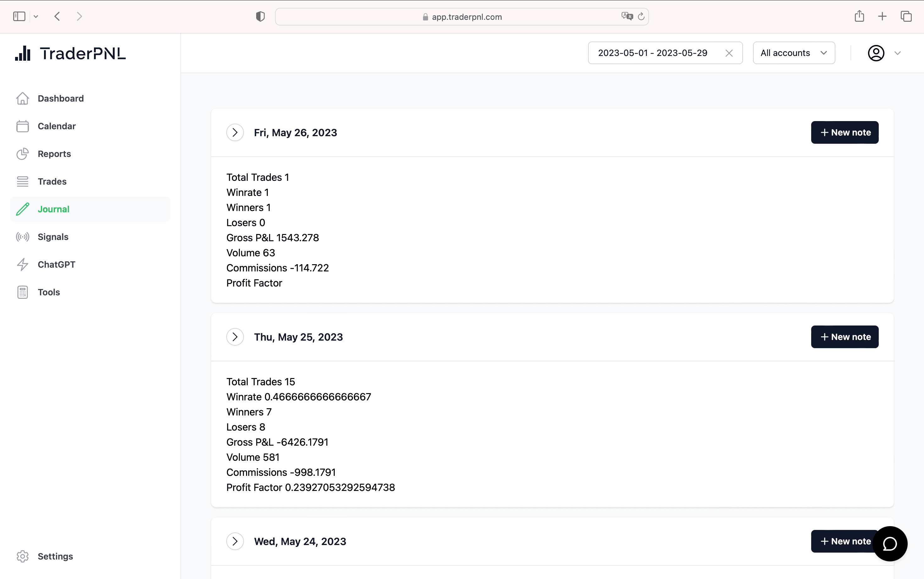The image size is (924, 579).
Task: Open the Dashboard home icon
Action: tap(23, 98)
